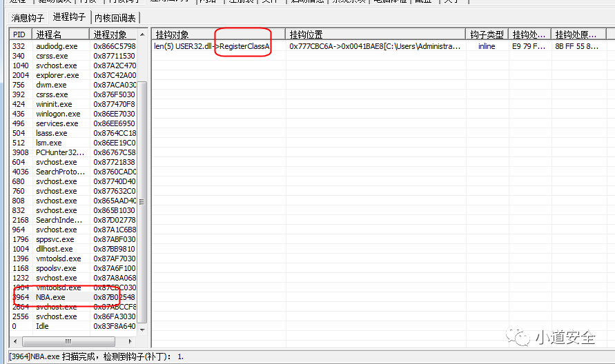Screen dimensions: 615x364
Task: Select svchost.exe with PID 760
Action: 73,191
